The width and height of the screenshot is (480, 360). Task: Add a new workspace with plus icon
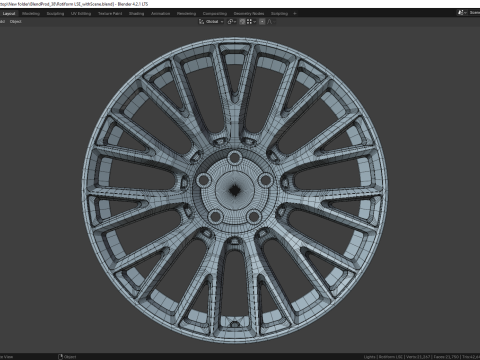295,14
